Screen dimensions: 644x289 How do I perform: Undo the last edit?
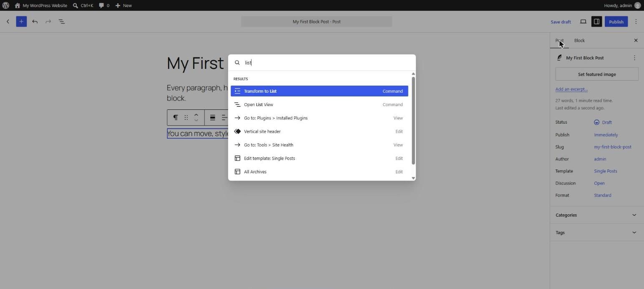(x=35, y=22)
